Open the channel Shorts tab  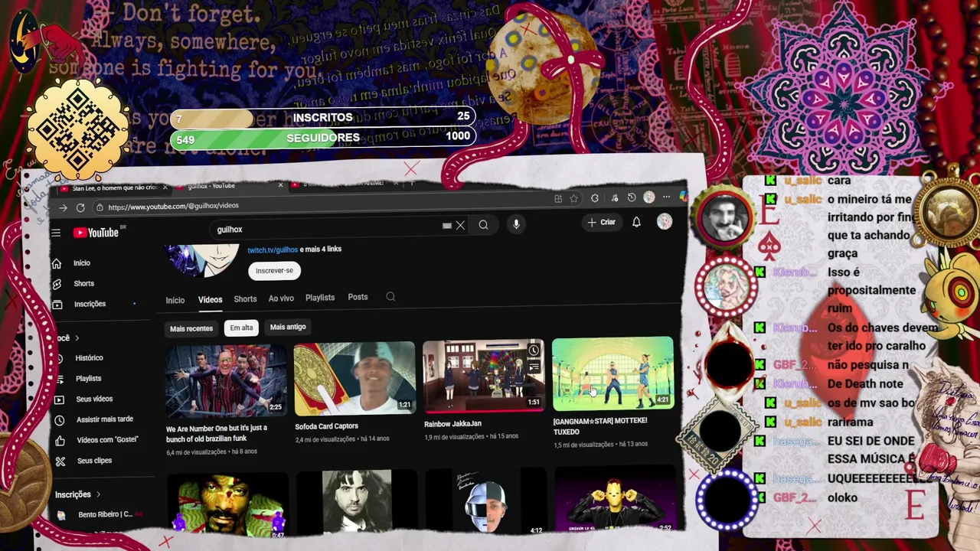pos(245,299)
